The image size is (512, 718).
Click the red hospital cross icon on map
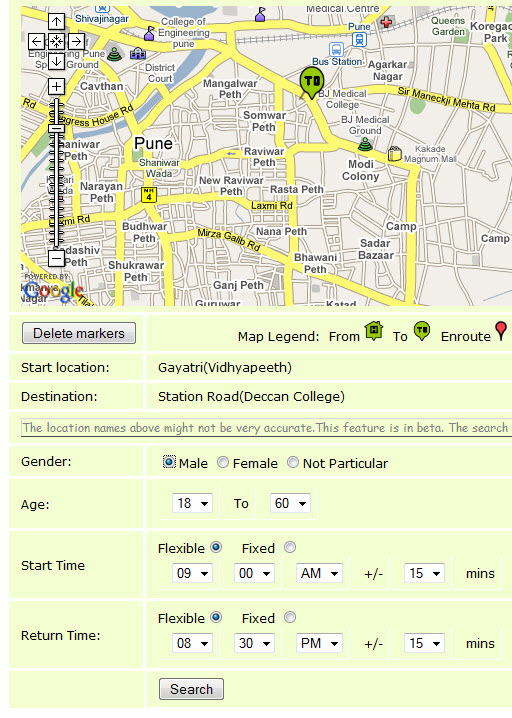point(386,22)
